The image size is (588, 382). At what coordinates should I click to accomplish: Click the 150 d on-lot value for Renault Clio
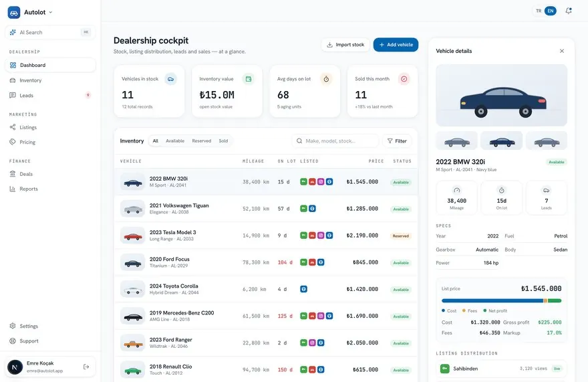(285, 370)
